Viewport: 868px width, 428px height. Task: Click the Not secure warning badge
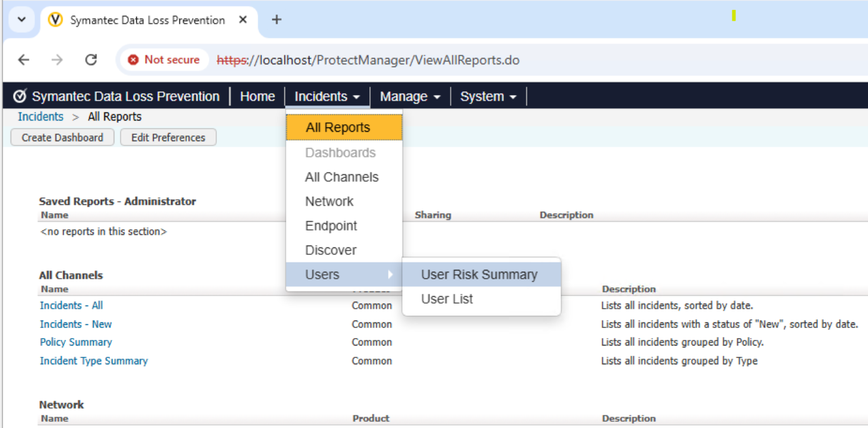pos(164,60)
